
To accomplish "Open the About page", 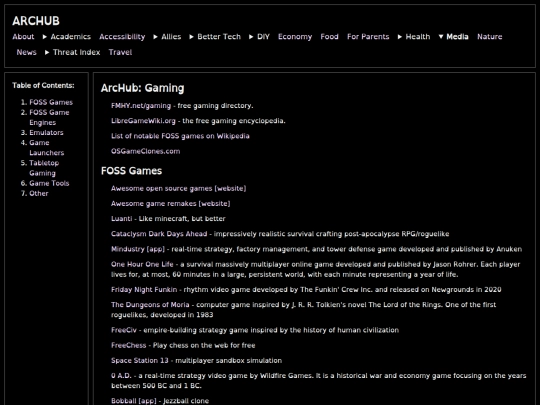I will pos(23,37).
